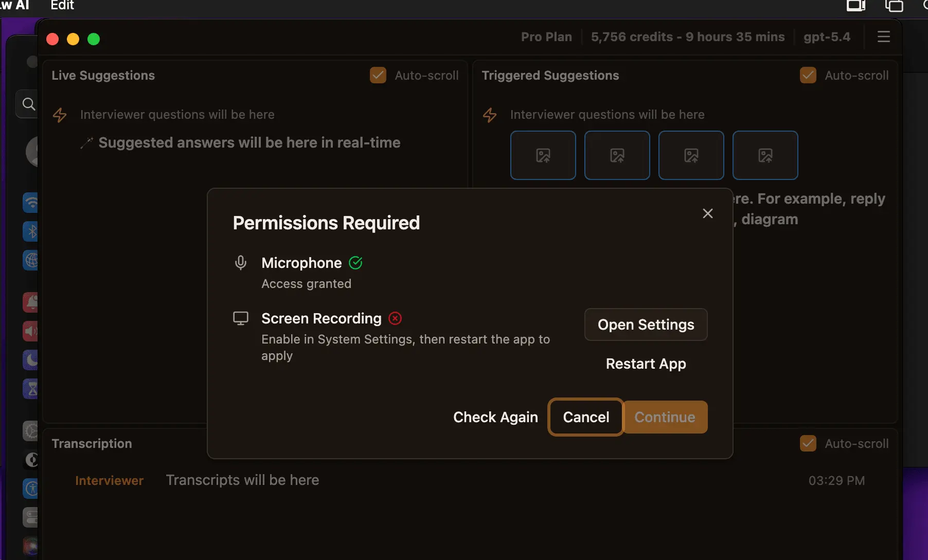928x560 pixels.
Task: Click the monitor icon beside Screen Recording
Action: 240,318
